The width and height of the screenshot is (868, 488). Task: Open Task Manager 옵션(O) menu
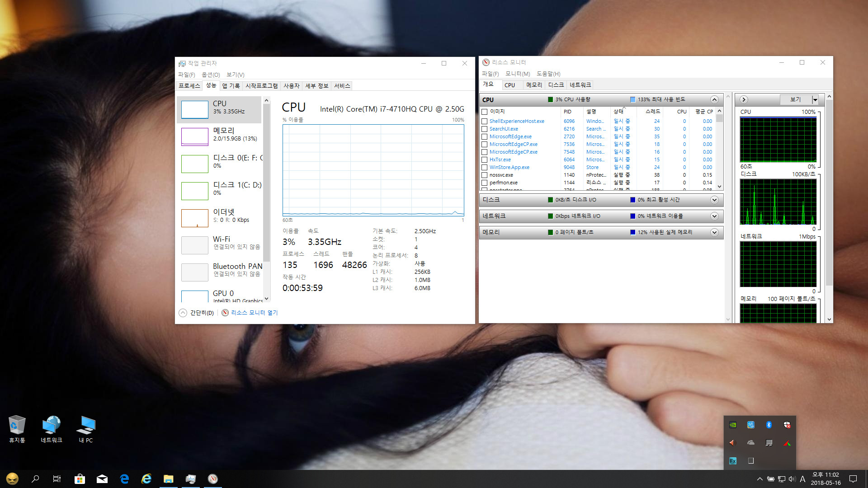click(211, 75)
